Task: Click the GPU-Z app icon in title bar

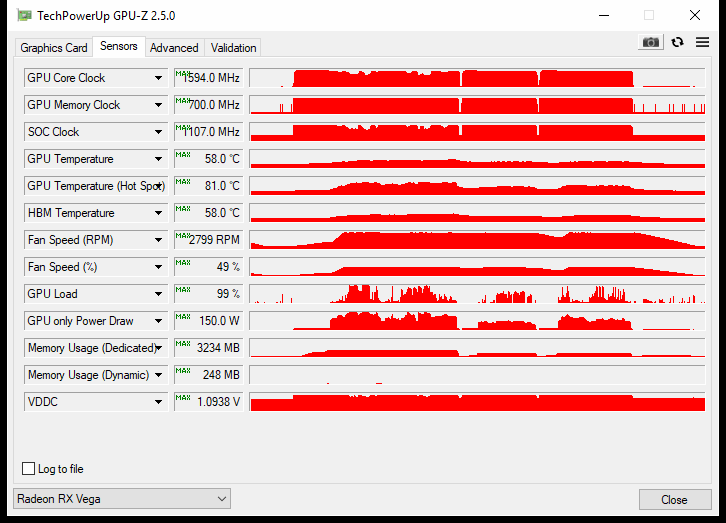Action: [x=24, y=15]
